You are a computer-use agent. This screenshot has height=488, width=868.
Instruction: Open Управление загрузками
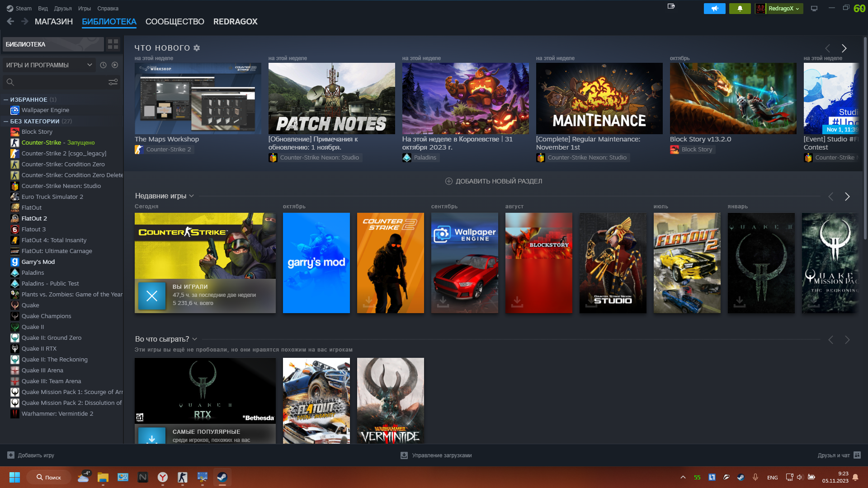click(x=436, y=455)
